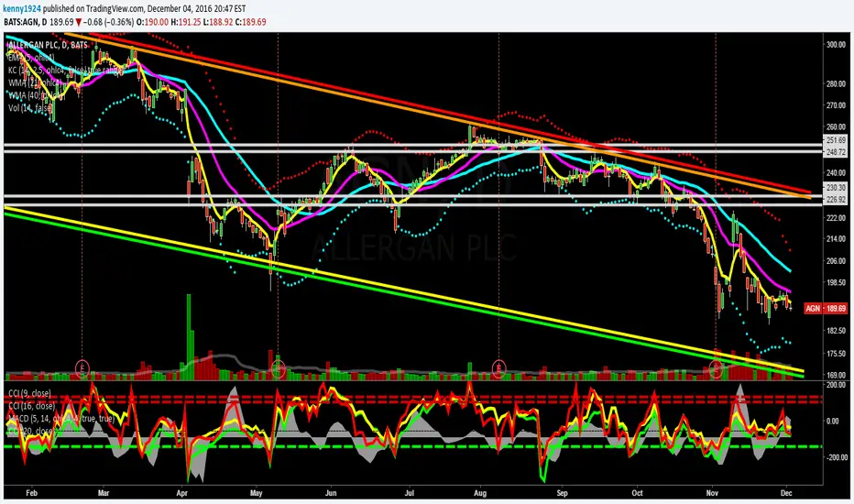Click the 260.00 price axis label
854x504 pixels.
pyautogui.click(x=836, y=127)
